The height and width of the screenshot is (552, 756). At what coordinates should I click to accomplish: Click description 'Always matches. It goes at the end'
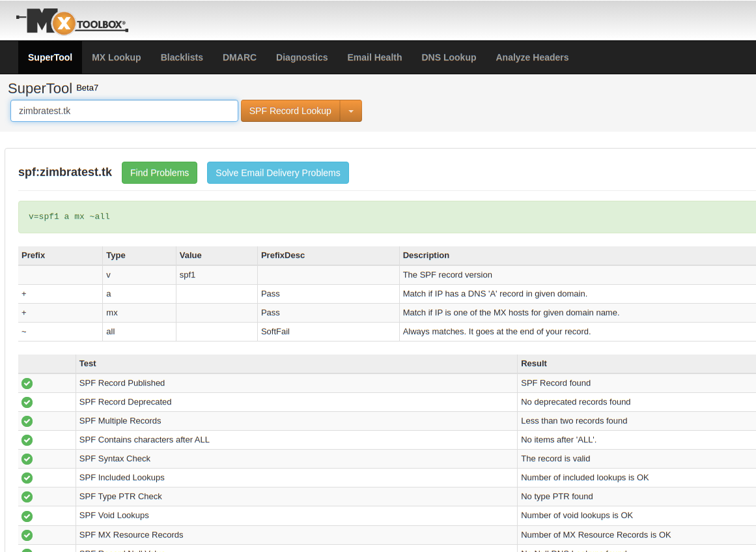coord(497,332)
